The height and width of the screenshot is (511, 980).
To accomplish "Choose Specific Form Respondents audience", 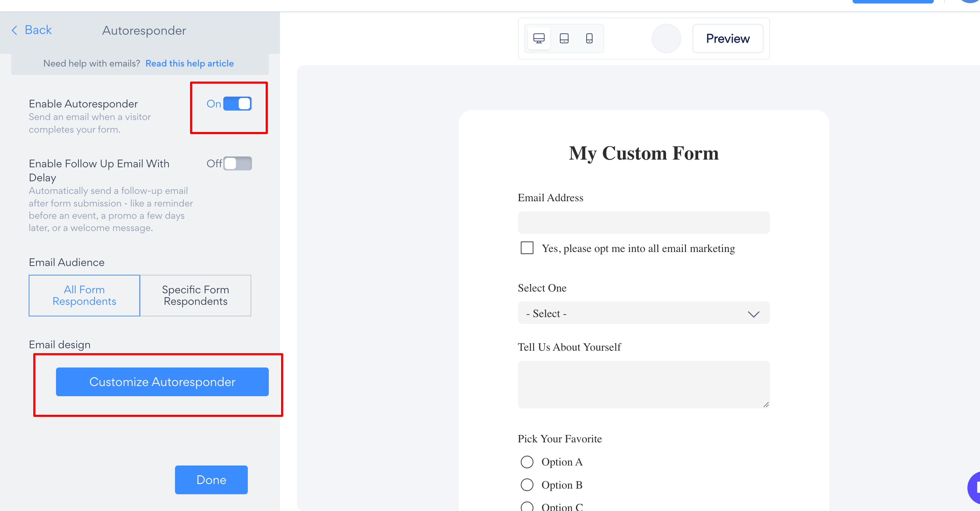I will [x=196, y=295].
